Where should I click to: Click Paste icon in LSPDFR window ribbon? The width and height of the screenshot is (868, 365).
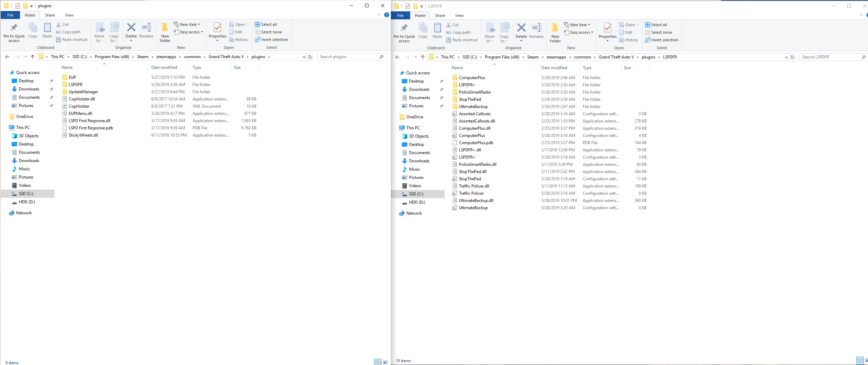point(437,31)
